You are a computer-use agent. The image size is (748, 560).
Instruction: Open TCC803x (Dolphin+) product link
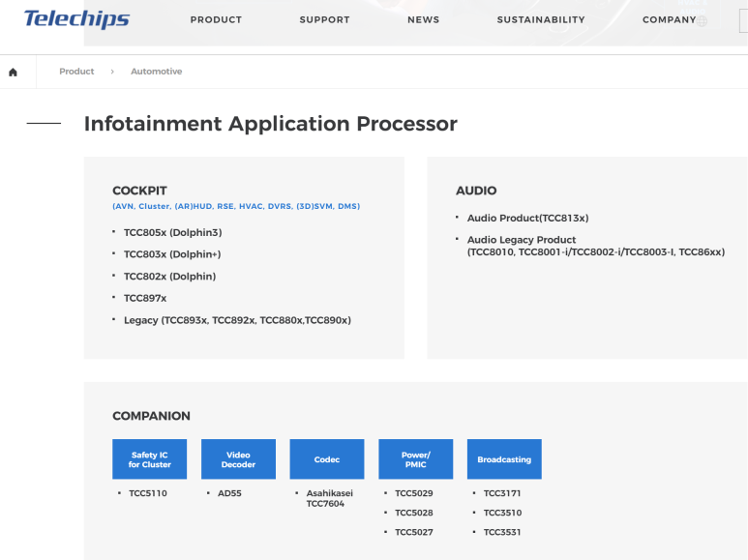tap(172, 254)
